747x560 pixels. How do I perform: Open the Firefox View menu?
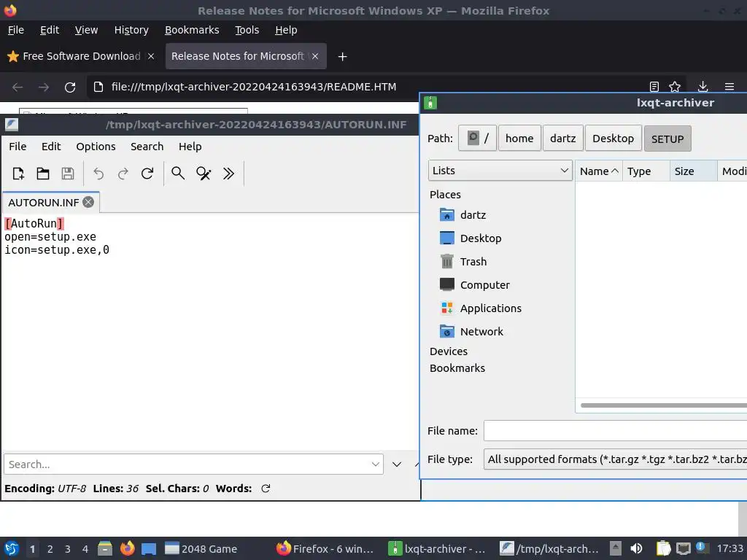click(86, 30)
